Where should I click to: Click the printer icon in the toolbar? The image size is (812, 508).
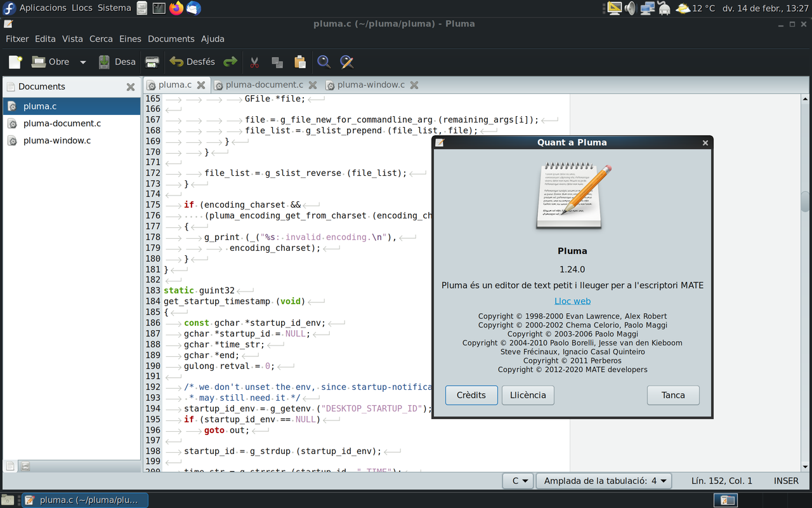click(x=152, y=62)
